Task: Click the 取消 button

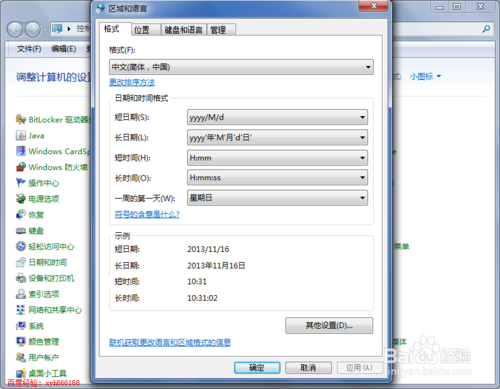Action: pos(308,368)
